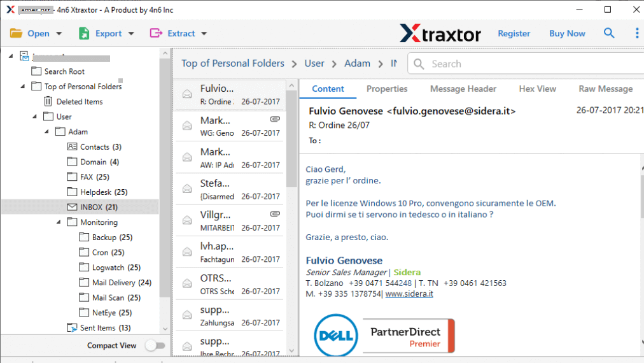Click envelope icon of Fulvio message
Viewport: 644px width, 363px height.
[x=187, y=94]
